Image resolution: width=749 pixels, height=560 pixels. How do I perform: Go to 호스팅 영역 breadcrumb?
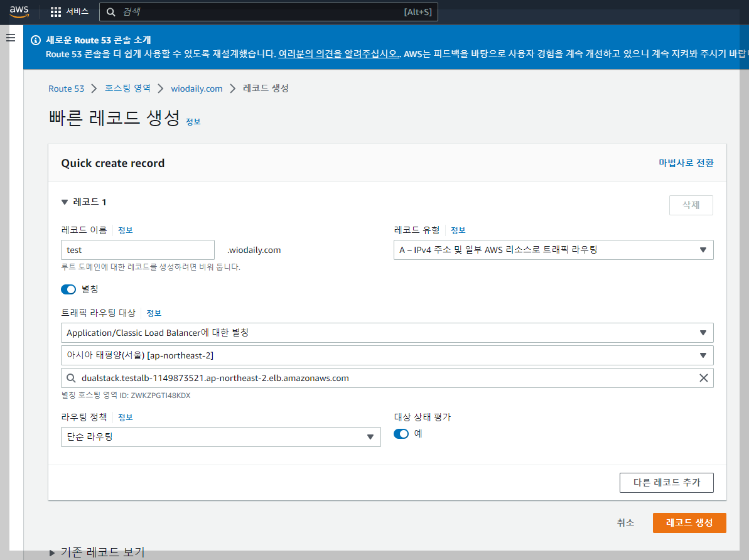click(127, 89)
